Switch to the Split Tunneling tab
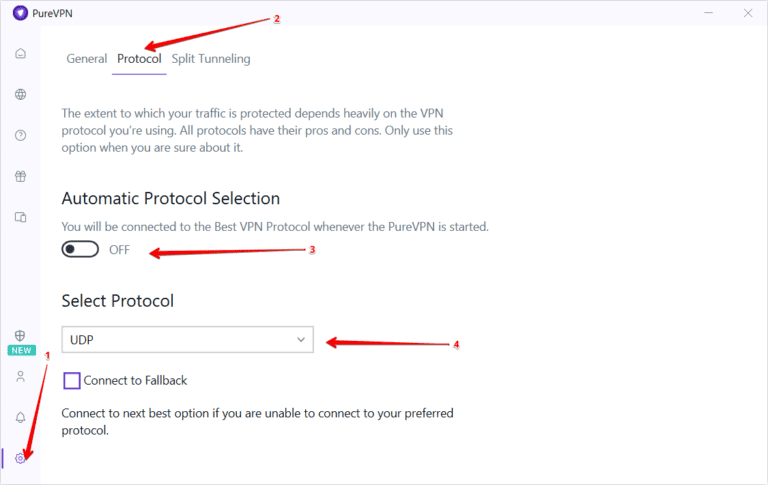This screenshot has width=768, height=485. 211,59
